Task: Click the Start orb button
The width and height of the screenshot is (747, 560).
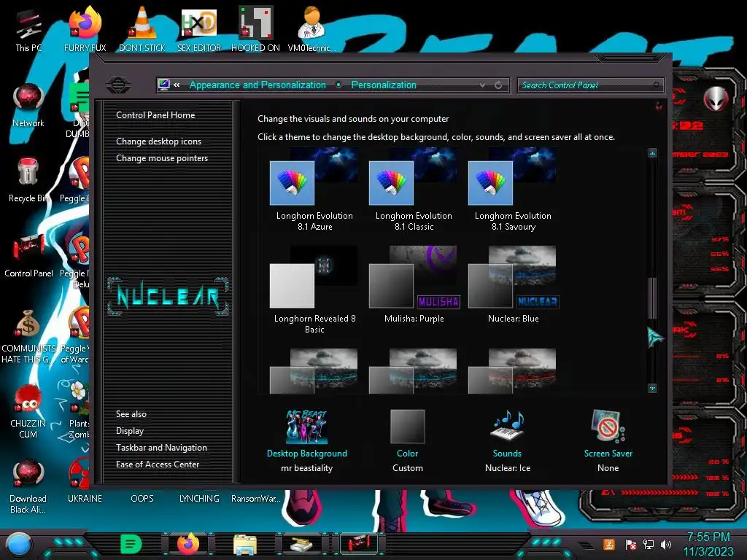Action: click(19, 544)
